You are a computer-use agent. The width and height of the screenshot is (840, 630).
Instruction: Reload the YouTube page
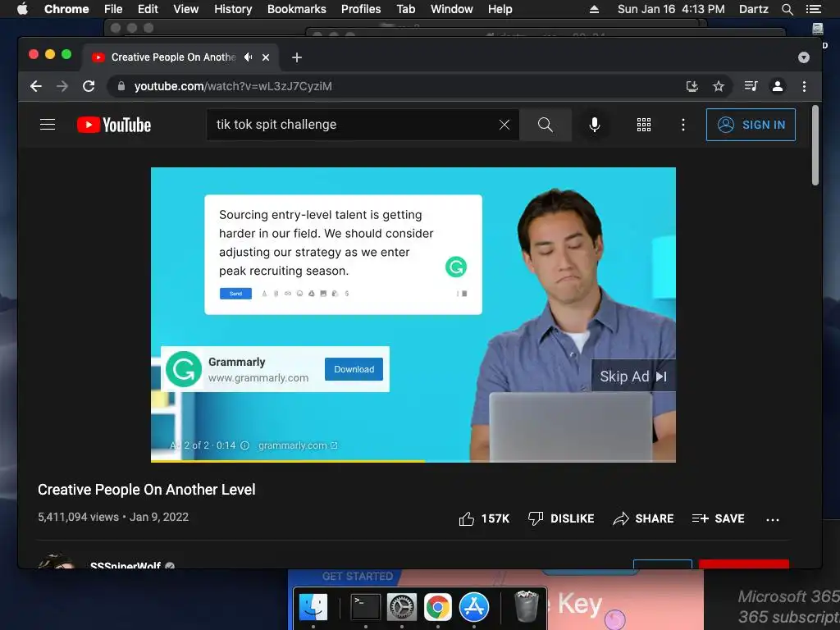click(x=89, y=86)
